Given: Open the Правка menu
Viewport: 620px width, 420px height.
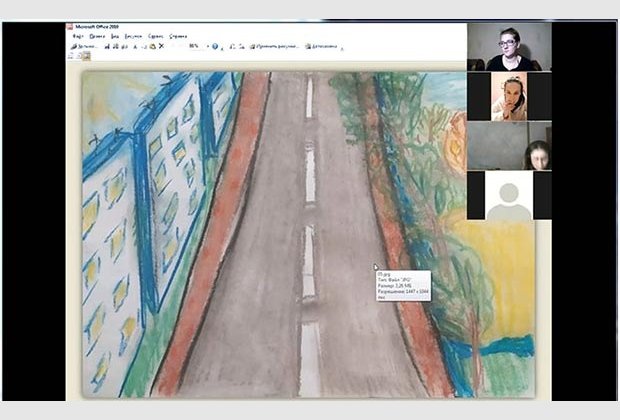Looking at the screenshot, I should pos(97,36).
